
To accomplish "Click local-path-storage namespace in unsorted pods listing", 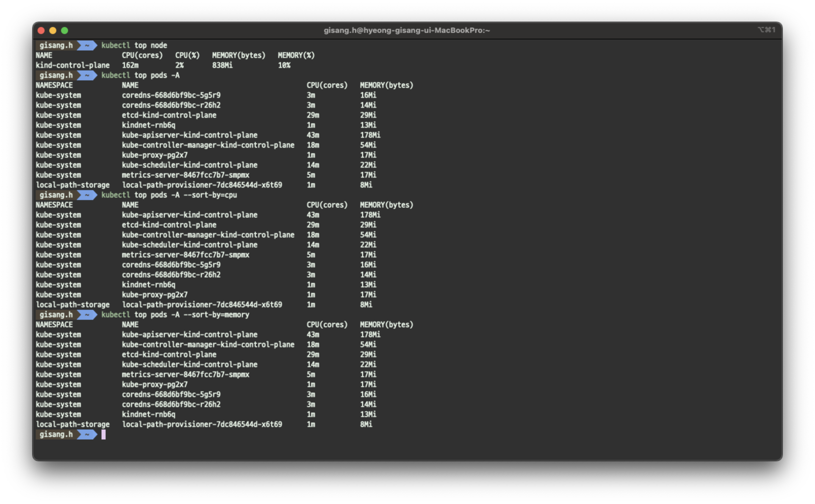I will point(73,185).
